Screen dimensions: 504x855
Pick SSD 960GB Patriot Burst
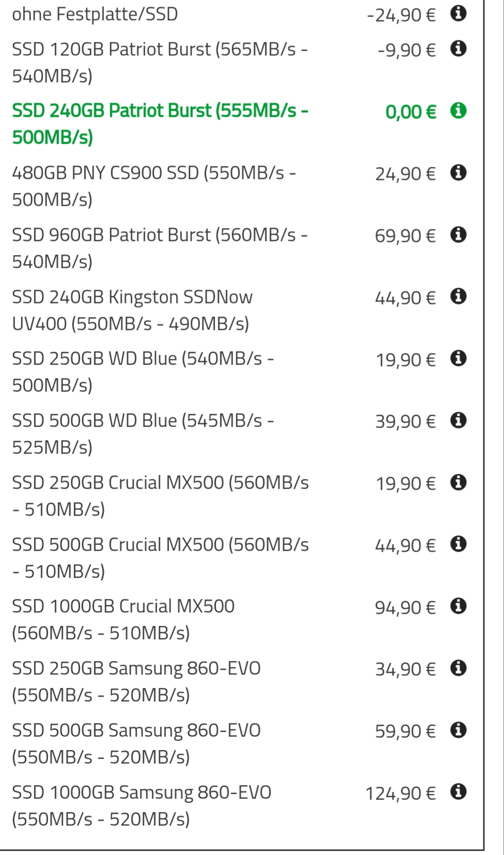(x=159, y=248)
